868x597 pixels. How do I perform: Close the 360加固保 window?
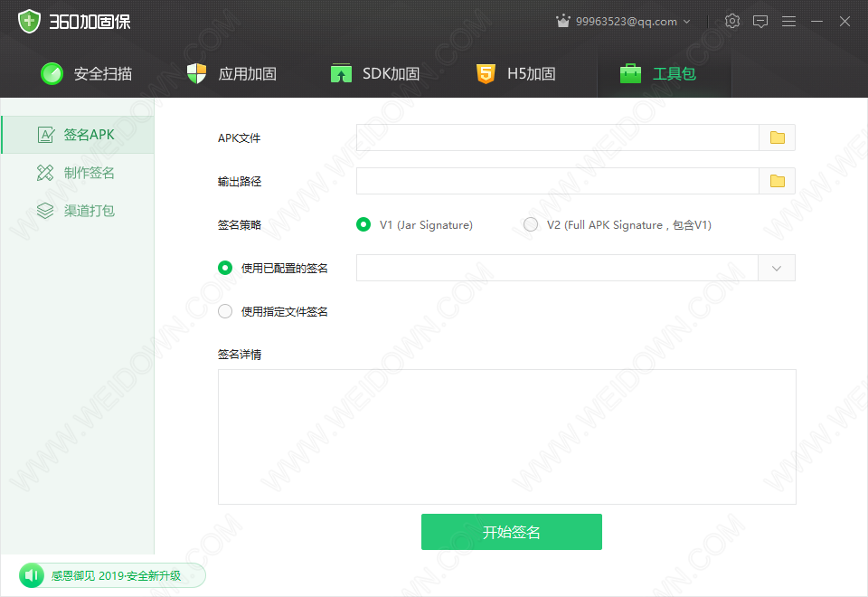click(844, 22)
